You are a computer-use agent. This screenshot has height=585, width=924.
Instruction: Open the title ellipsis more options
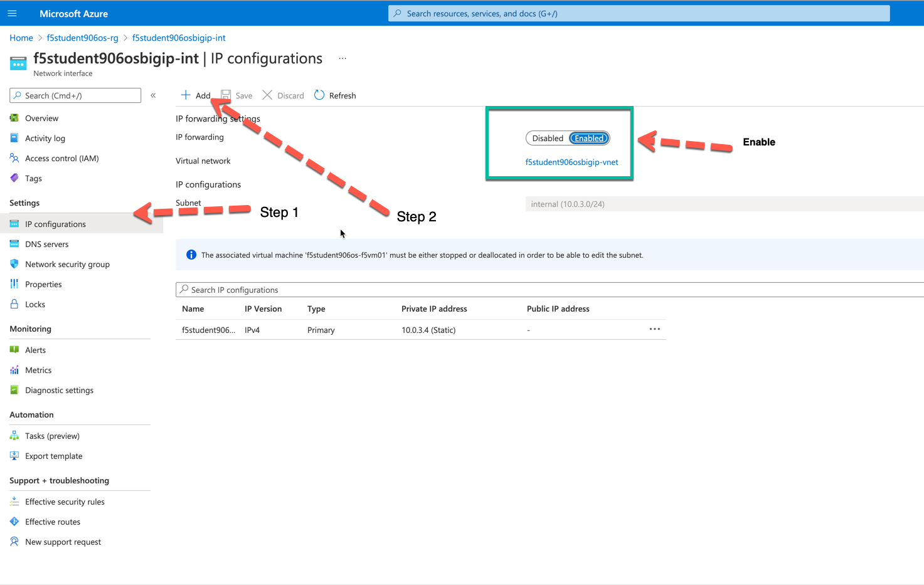coord(343,58)
